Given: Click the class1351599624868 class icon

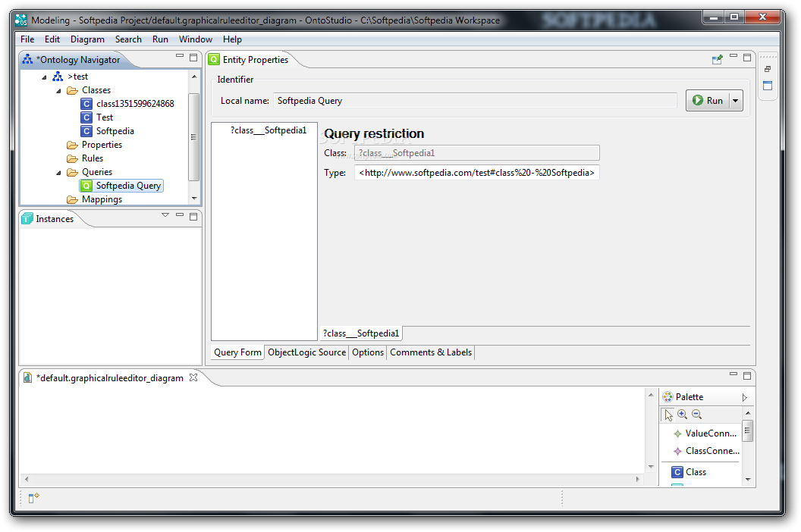Looking at the screenshot, I should [86, 104].
